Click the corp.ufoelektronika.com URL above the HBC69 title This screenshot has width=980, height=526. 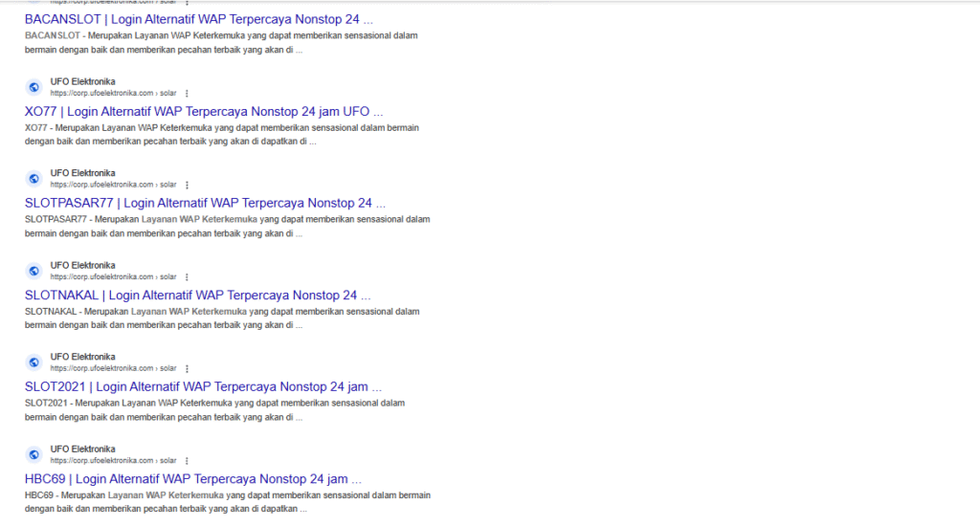click(x=113, y=461)
